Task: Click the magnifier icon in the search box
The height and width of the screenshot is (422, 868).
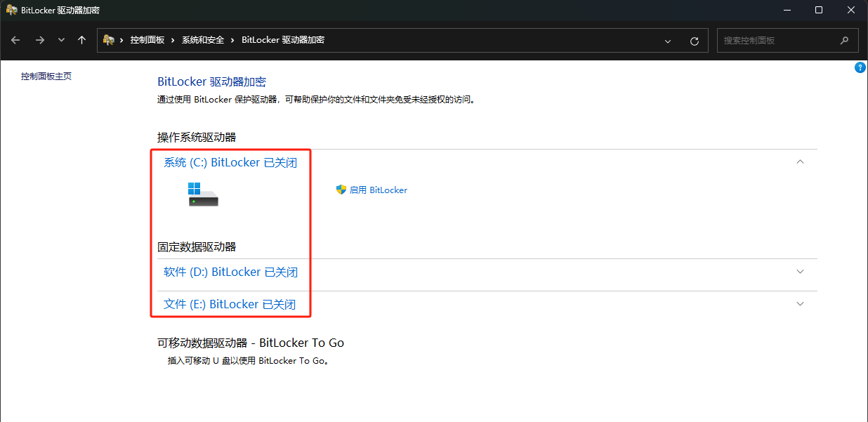Action: [x=844, y=41]
